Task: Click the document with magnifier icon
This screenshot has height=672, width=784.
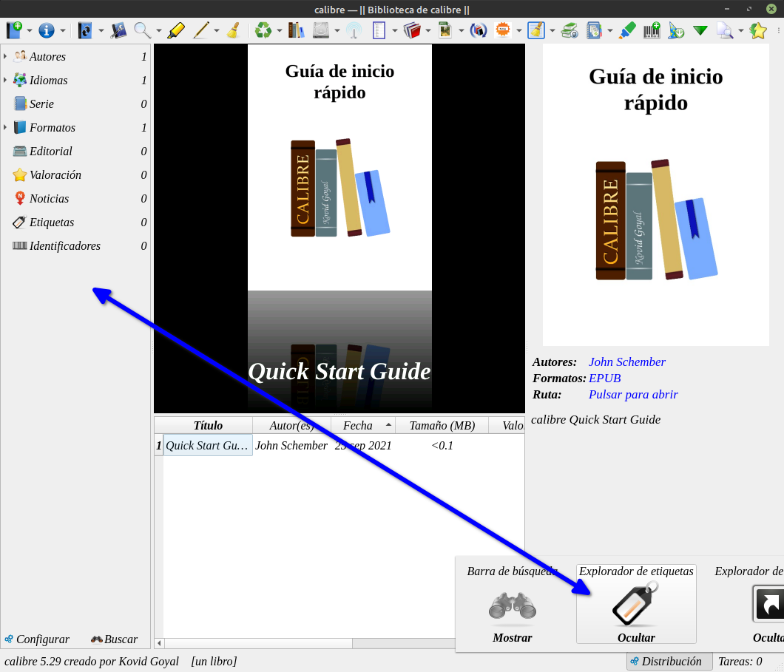Action: (725, 30)
